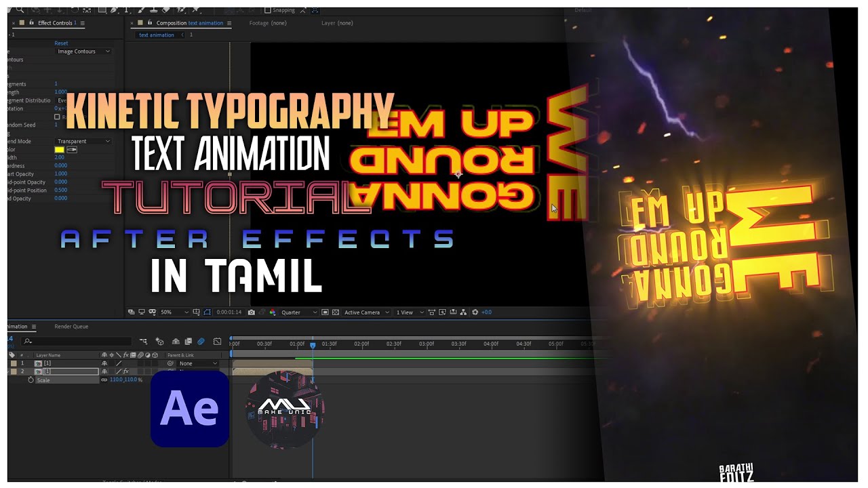
Task: Toggle motion blur for the composition
Action: 201,341
